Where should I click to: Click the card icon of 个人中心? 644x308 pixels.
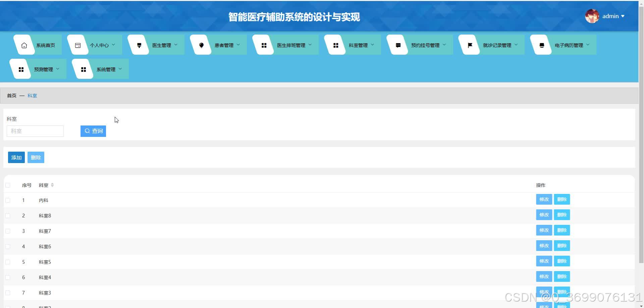78,45
